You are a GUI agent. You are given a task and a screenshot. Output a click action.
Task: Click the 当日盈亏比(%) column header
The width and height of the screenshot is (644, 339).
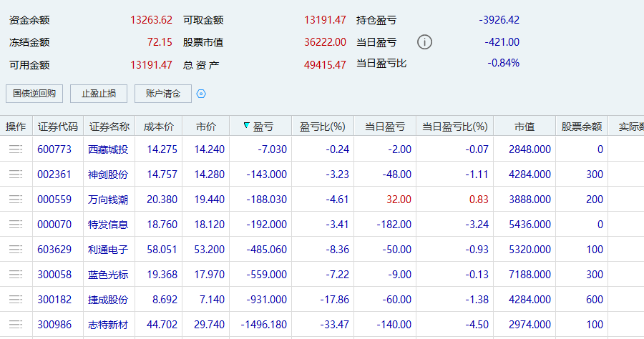click(454, 127)
